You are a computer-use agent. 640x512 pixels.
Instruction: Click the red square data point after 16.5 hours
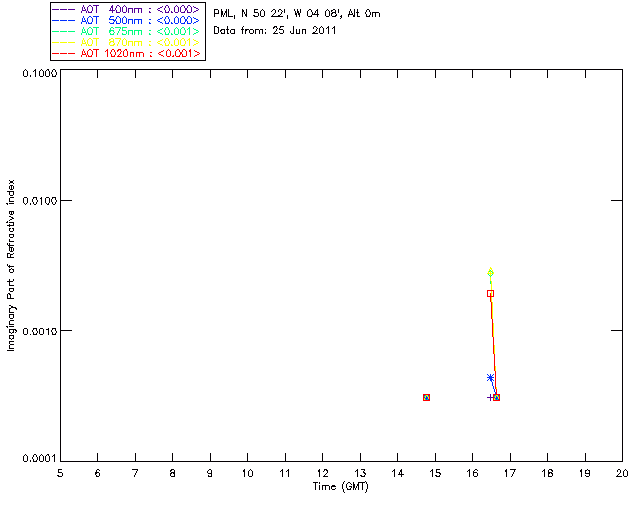[496, 397]
